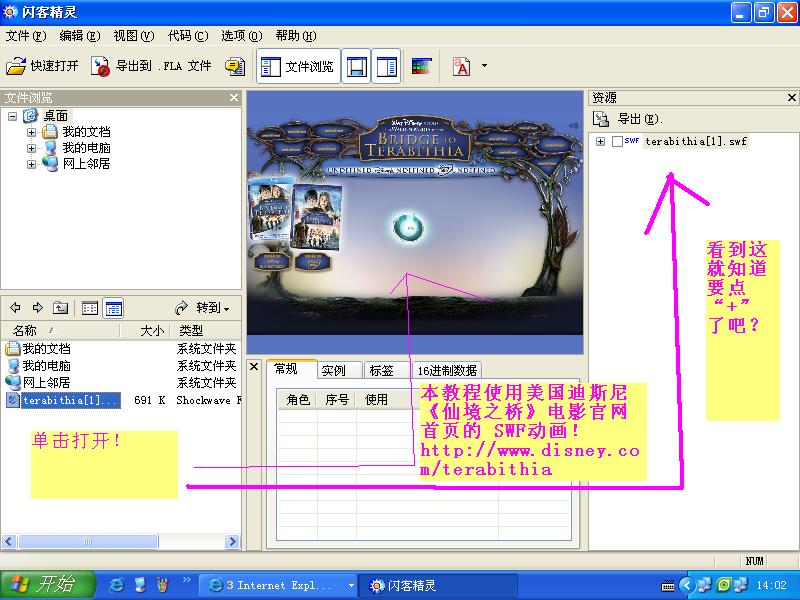Screen dimensions: 800x600
Task: Toggle the right-side panel layout toolbar icon
Action: (x=386, y=66)
